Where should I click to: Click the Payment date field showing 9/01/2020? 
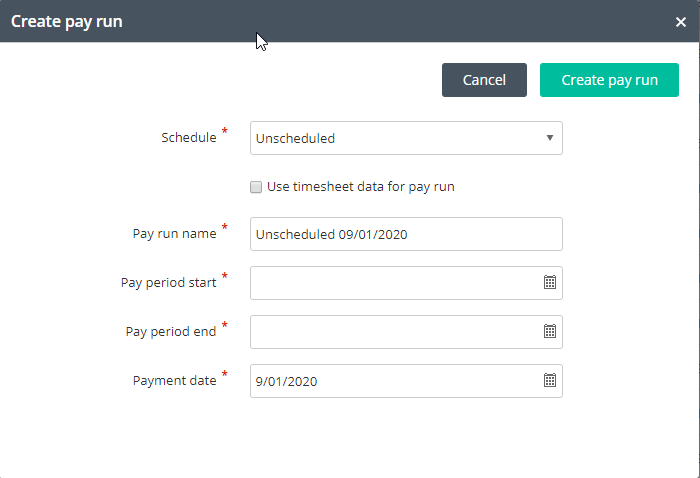(x=395, y=381)
